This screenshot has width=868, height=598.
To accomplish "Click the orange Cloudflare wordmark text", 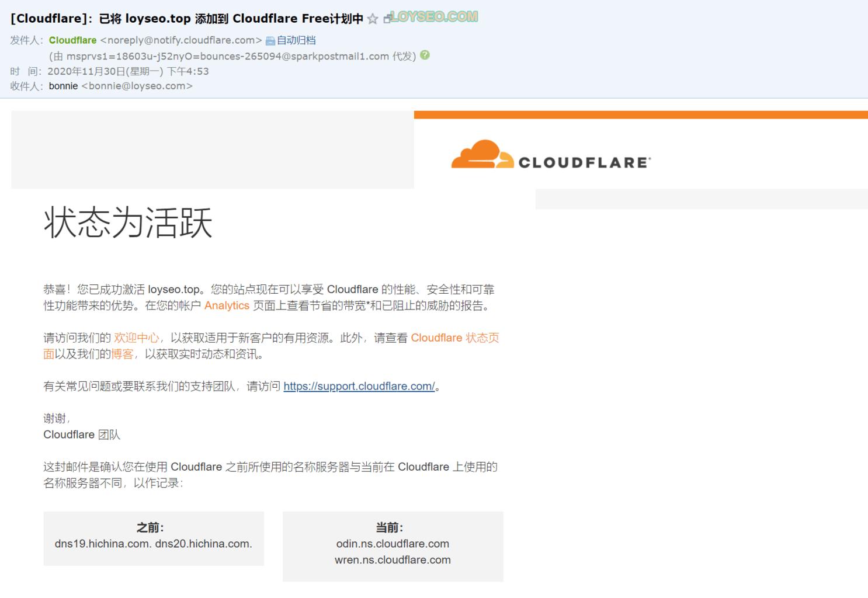I will pyautogui.click(x=584, y=161).
